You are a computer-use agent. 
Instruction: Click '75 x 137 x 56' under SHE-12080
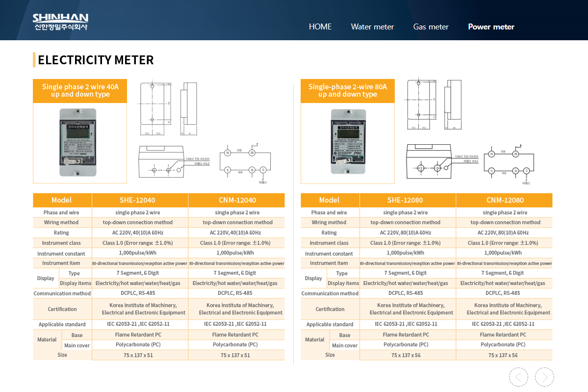click(406, 355)
